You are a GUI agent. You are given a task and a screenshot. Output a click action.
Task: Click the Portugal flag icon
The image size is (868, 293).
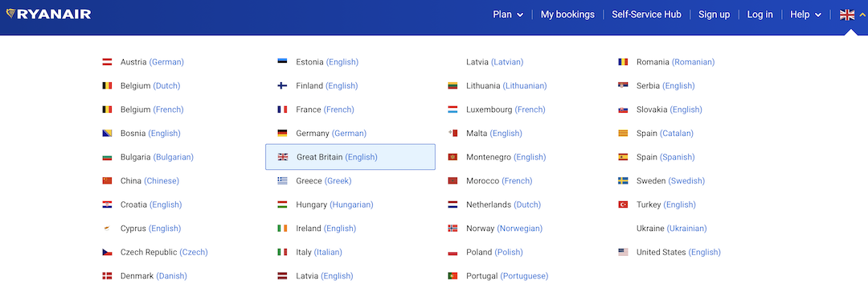[x=452, y=276]
